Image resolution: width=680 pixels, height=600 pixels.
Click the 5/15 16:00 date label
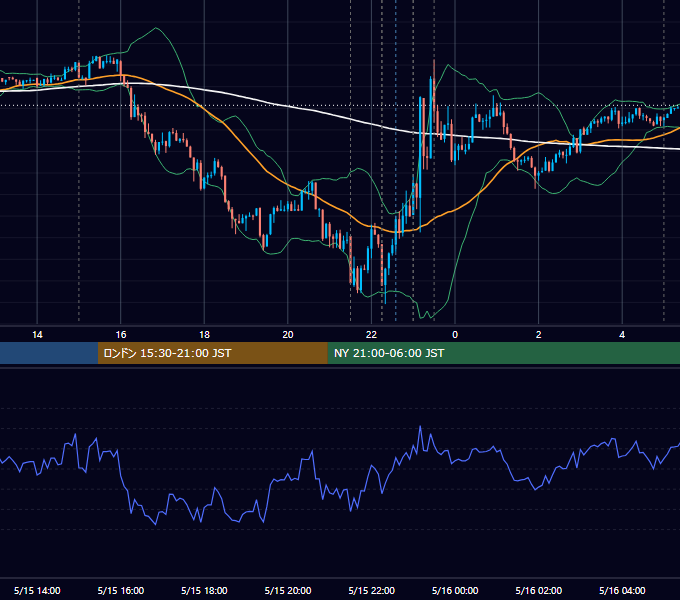coord(121,590)
